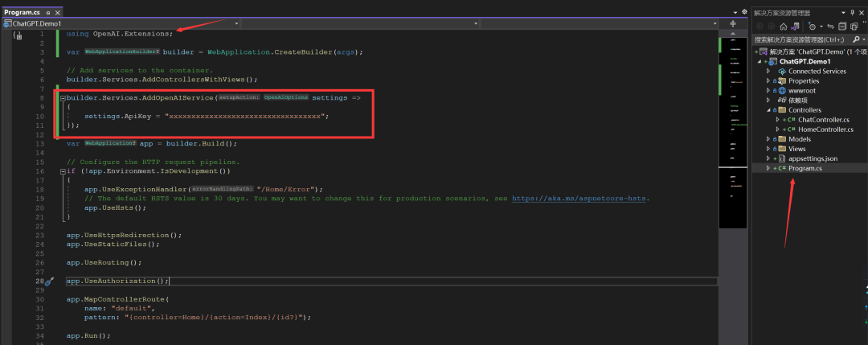Select Connected Services in Solution Explorer
The width and height of the screenshot is (868, 345).
(817, 72)
